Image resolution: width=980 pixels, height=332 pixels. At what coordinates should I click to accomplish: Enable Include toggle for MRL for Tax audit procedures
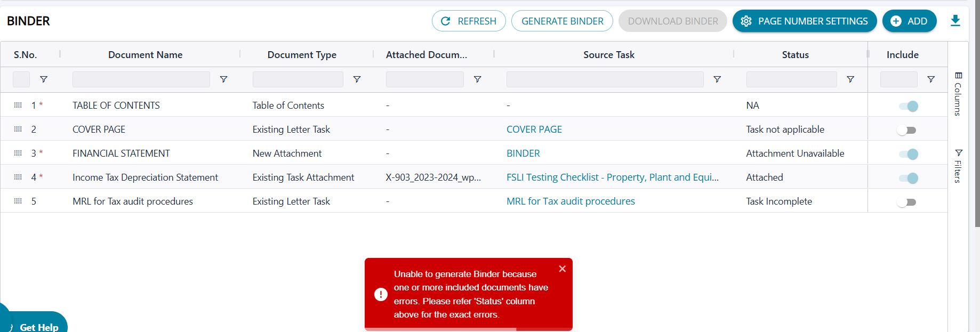click(906, 202)
